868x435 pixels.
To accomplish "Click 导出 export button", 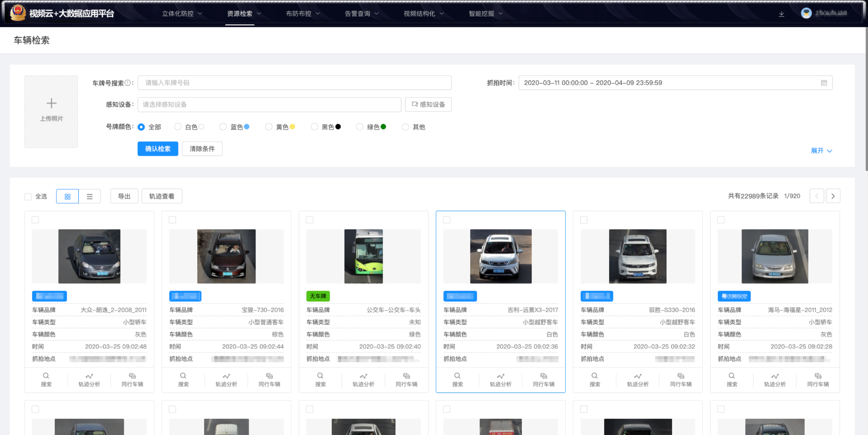I will (x=124, y=196).
